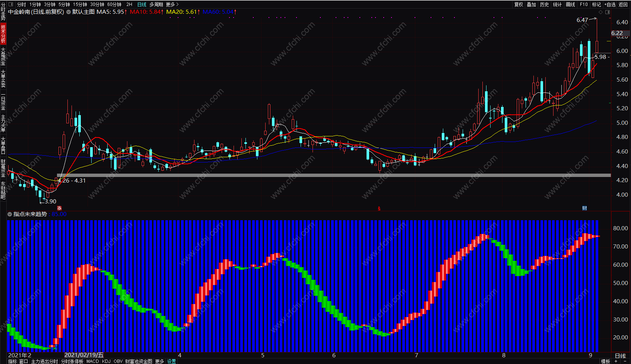This screenshot has width=631, height=364.
Task: Open the 指点未来趋势 indicator dropdown arrow
Action: tap(10, 214)
